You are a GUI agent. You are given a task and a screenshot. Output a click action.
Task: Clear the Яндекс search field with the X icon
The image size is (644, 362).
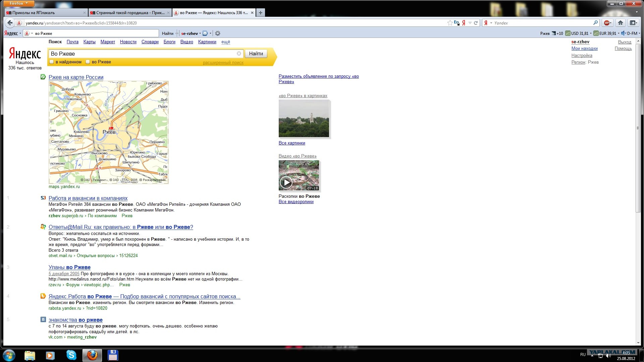(239, 54)
